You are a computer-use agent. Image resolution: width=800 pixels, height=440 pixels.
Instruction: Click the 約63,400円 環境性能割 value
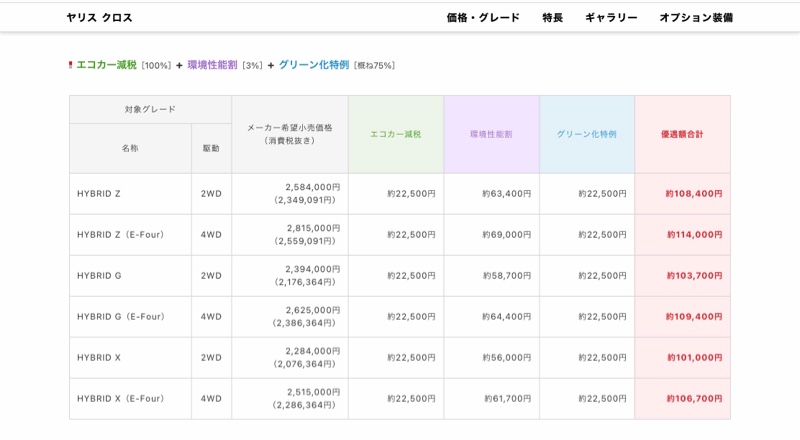coord(507,194)
